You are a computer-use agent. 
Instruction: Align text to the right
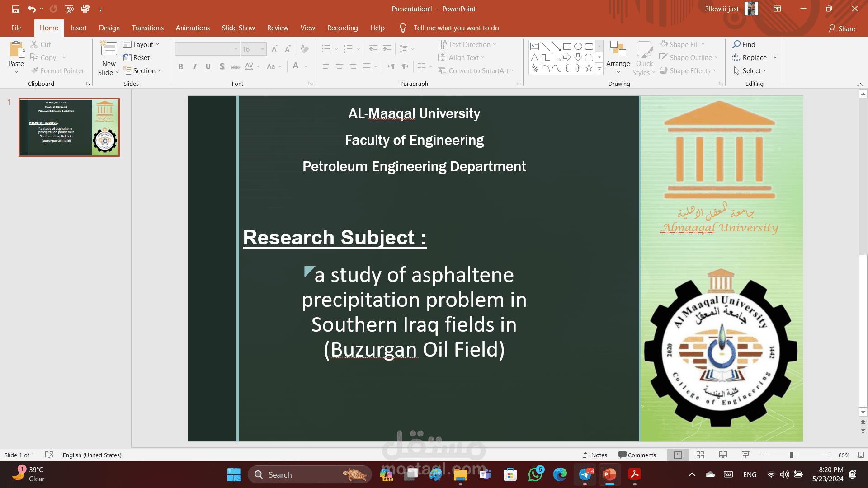pyautogui.click(x=353, y=66)
